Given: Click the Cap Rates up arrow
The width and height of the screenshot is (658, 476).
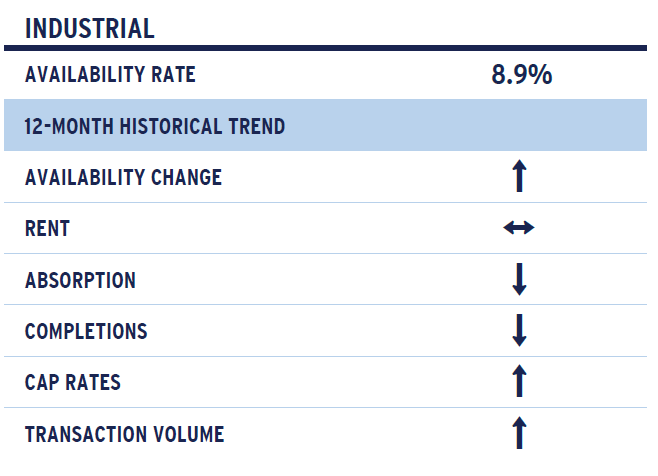Looking at the screenshot, I should (520, 381).
